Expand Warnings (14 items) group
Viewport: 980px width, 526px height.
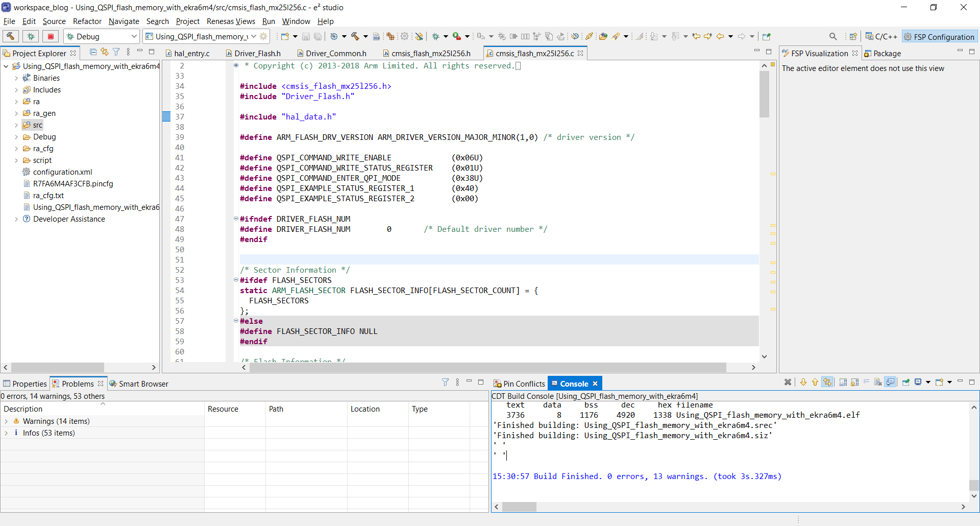[x=6, y=421]
